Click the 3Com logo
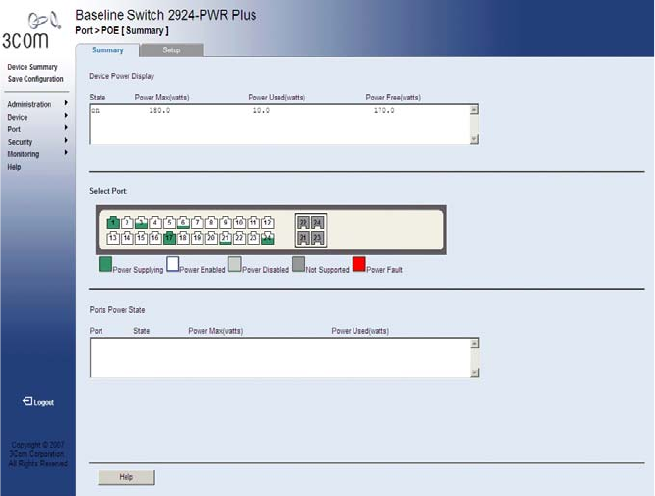This screenshot has width=655, height=496. (32, 31)
